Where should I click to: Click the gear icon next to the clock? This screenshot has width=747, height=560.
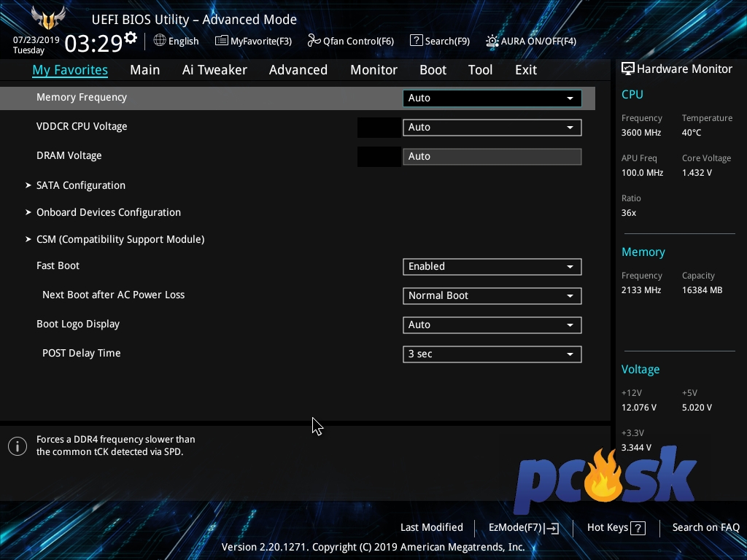[131, 38]
